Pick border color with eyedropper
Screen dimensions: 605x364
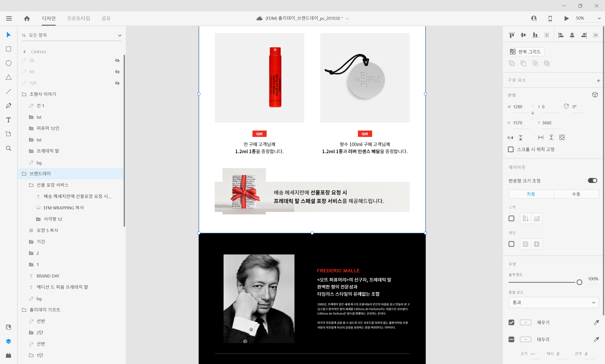596,339
